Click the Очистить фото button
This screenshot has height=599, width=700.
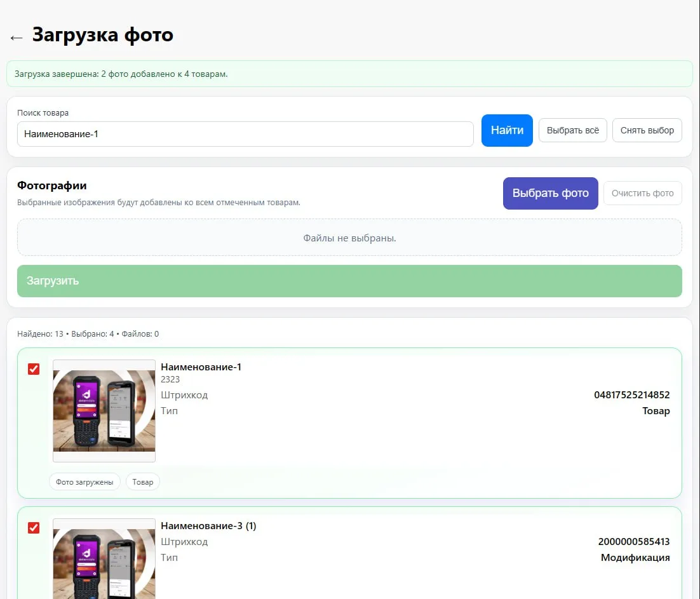click(x=642, y=193)
